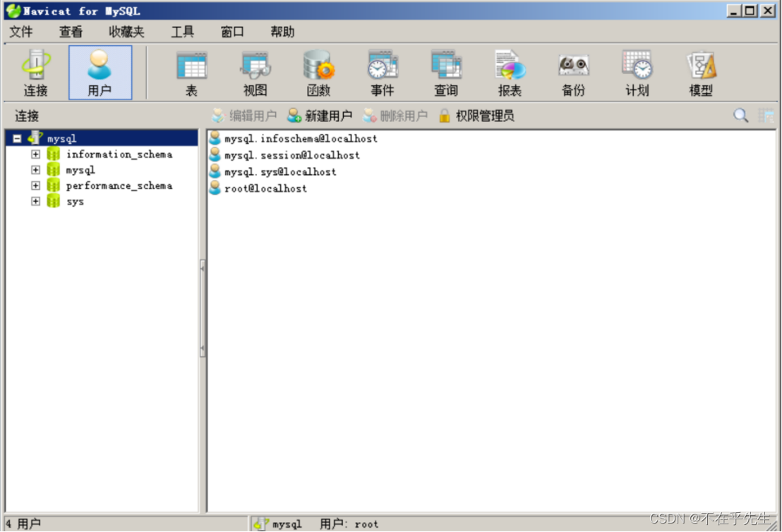Click 编辑用户 edit user button
The width and height of the screenshot is (782, 532).
click(x=244, y=116)
